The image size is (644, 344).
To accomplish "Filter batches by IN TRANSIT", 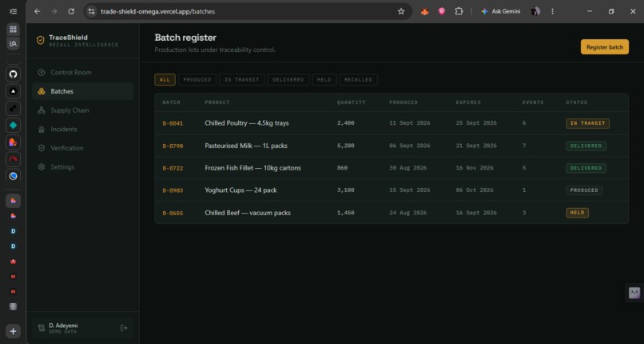I will coord(241,80).
